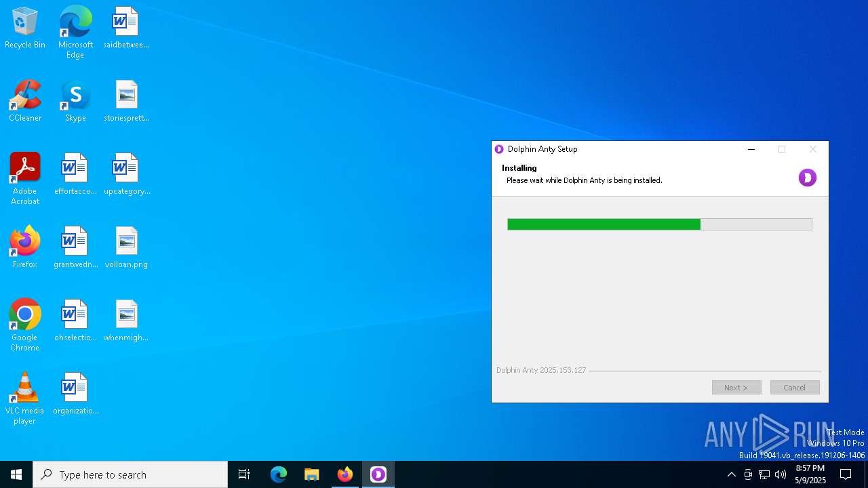Select organizatio Word document icon
868x488 pixels.
point(75,394)
